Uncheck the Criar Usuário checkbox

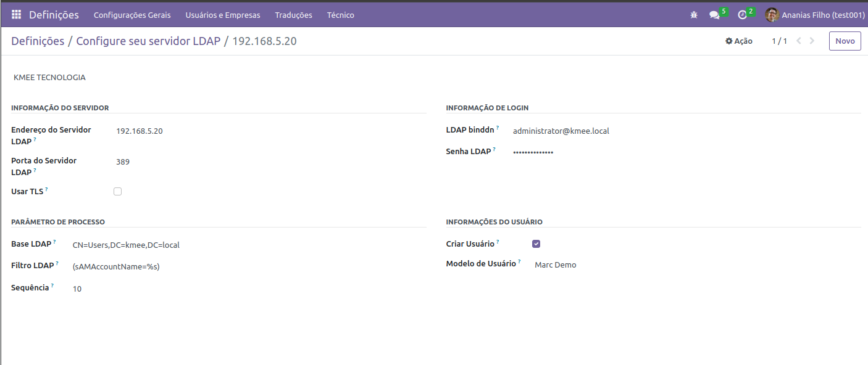[x=536, y=244]
